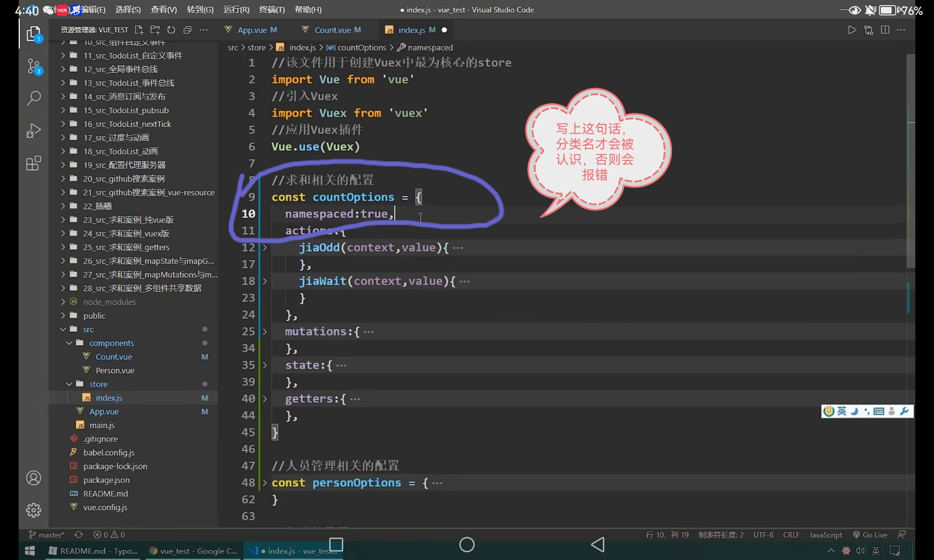Switch to the Count.vue tab

click(x=332, y=30)
